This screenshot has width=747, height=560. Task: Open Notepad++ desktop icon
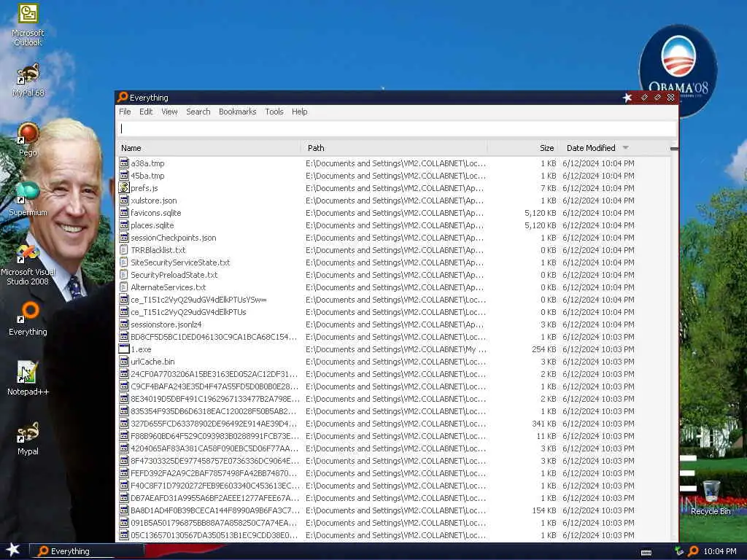click(28, 378)
